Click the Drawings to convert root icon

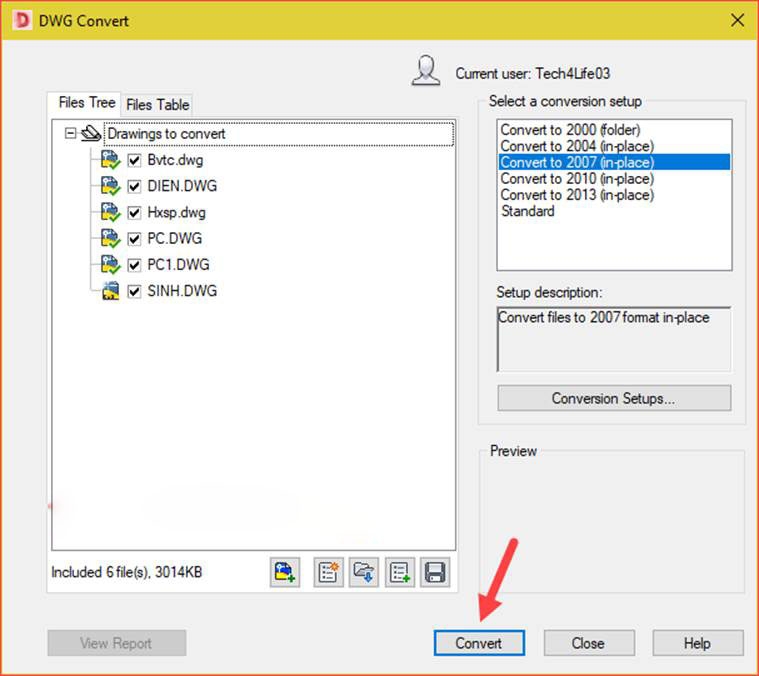91,134
